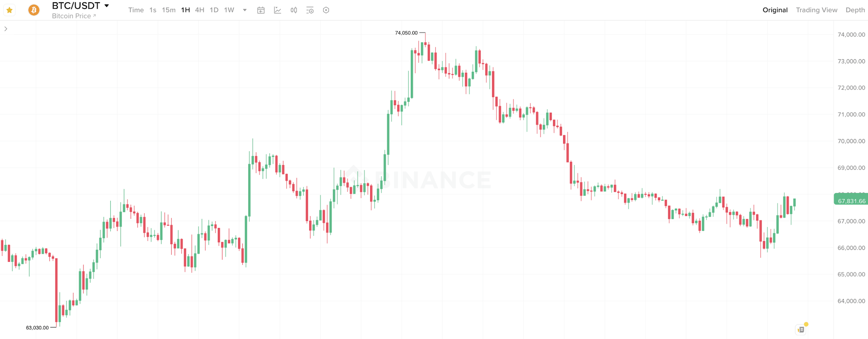
Task: Select the 1D interval
Action: tap(214, 10)
